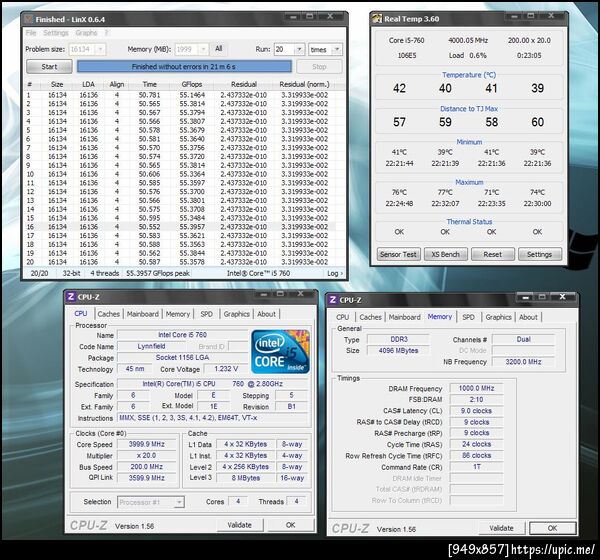
Task: Switch to Caches tab in left CPU-Z
Action: (108, 314)
